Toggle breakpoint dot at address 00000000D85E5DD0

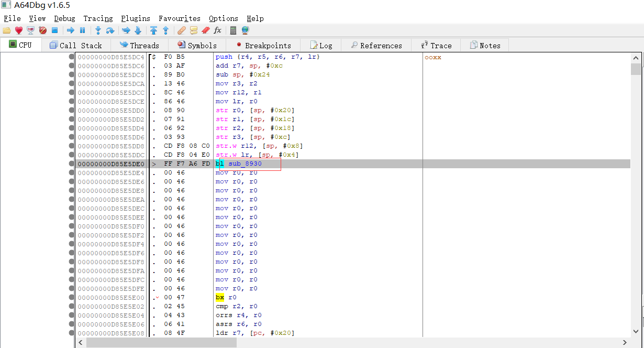pos(72,111)
